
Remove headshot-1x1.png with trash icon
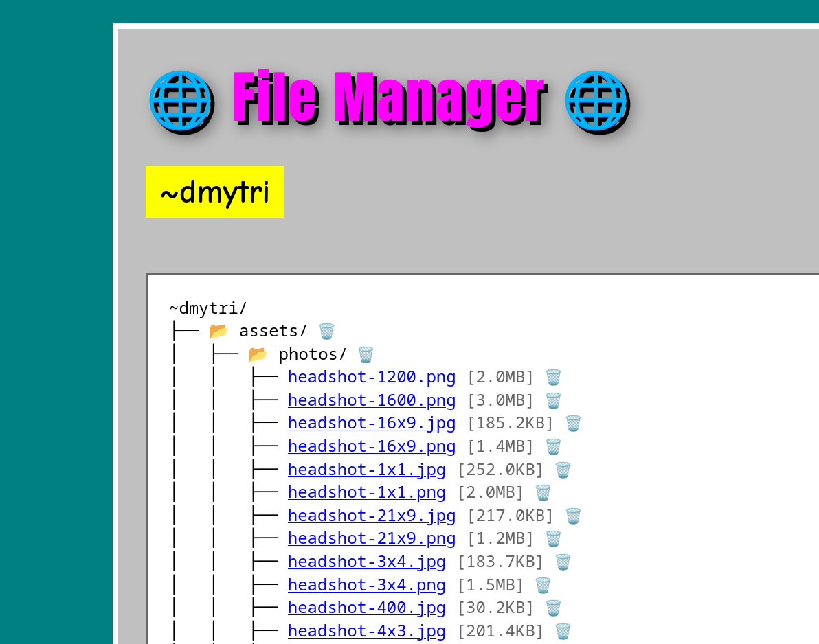543,493
